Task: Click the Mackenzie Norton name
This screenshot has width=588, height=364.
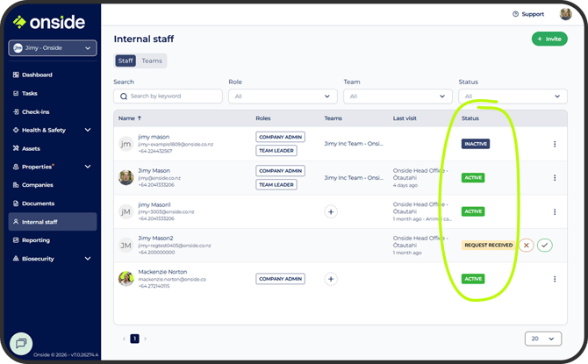Action: point(162,272)
